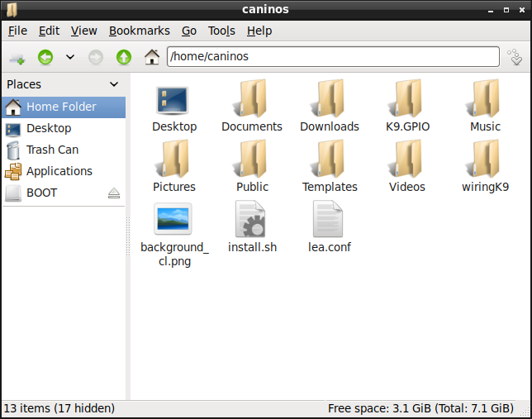Click the Go icon next to the path bar
The height and width of the screenshot is (419, 532).
point(515,57)
